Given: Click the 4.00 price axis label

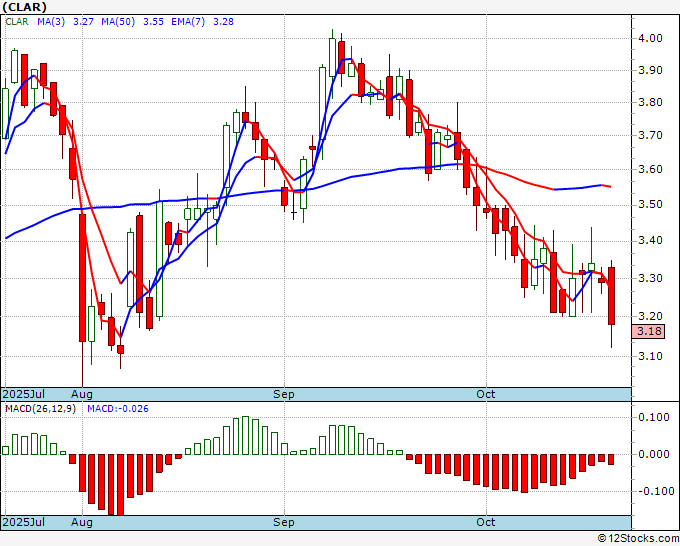Looking at the screenshot, I should [x=650, y=39].
